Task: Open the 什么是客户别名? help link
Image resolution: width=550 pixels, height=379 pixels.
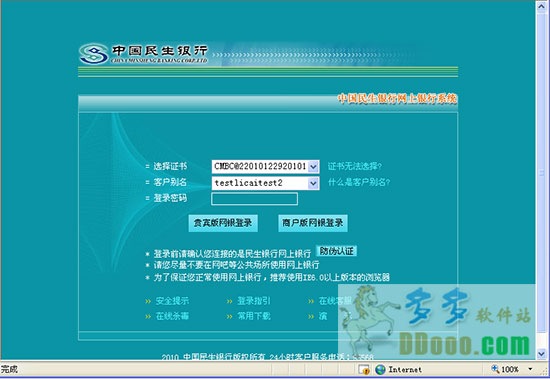Action: point(359,182)
